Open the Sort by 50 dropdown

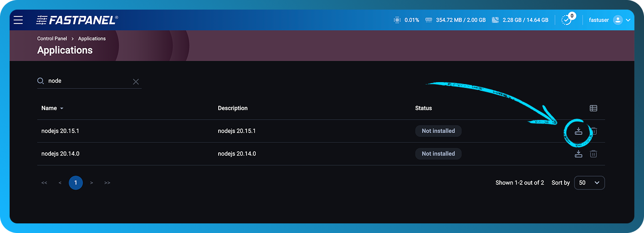point(589,183)
